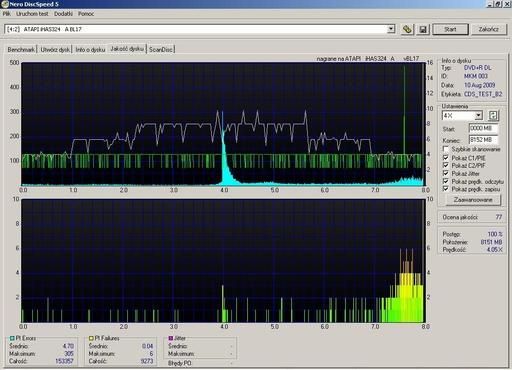Click the PI Failures Maksimum value 6
512x370 pixels.
pyautogui.click(x=151, y=353)
